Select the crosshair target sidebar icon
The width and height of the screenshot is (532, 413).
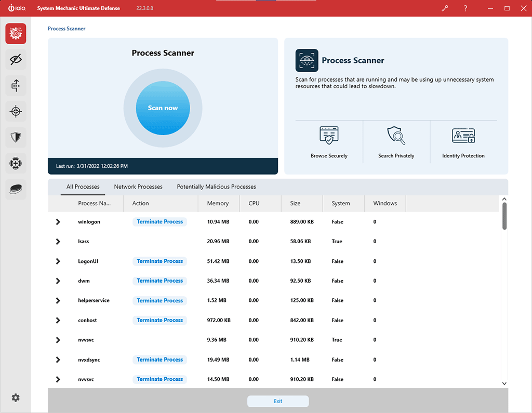(x=16, y=111)
